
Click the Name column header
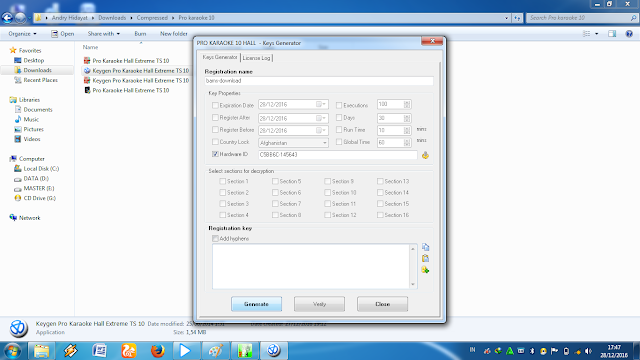pos(90,47)
